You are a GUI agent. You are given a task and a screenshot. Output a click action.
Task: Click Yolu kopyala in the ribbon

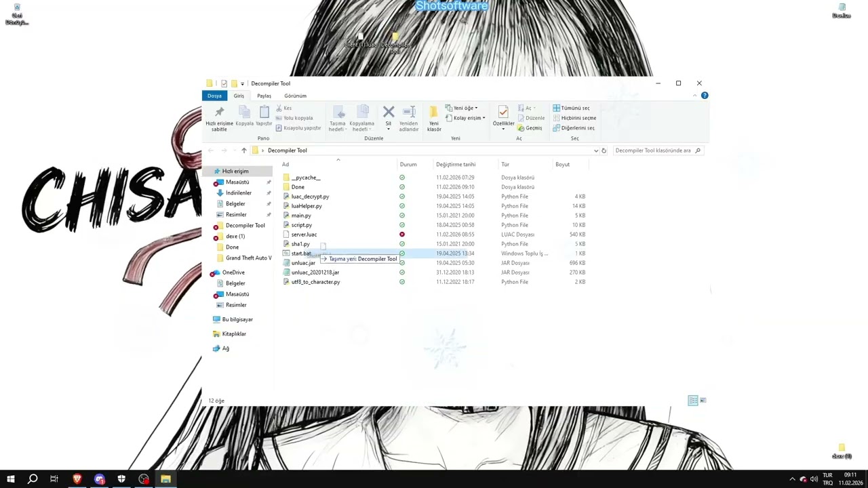point(295,118)
